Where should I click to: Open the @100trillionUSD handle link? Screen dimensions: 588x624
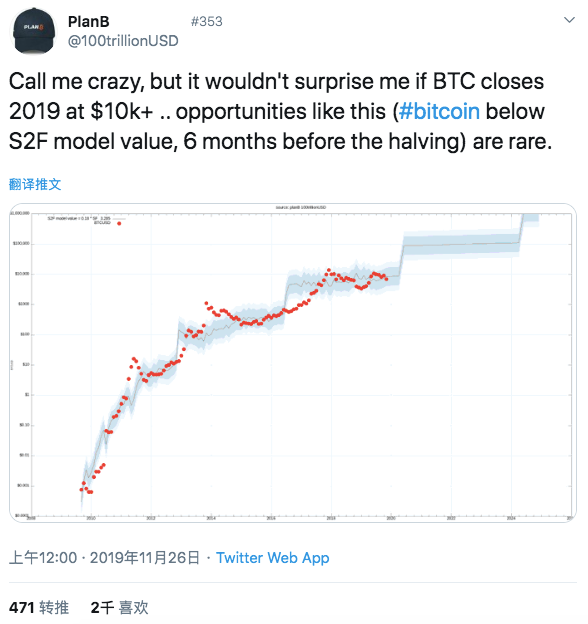(x=123, y=41)
